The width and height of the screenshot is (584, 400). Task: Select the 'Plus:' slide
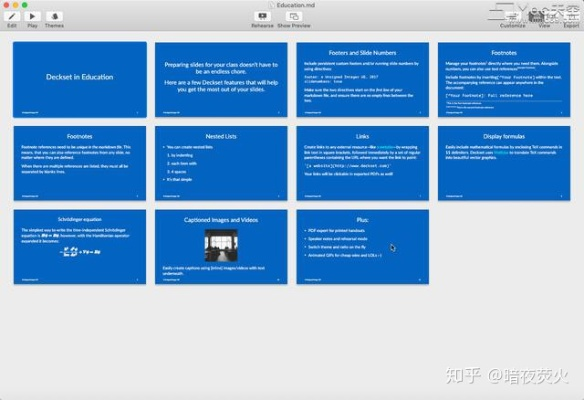click(362, 247)
